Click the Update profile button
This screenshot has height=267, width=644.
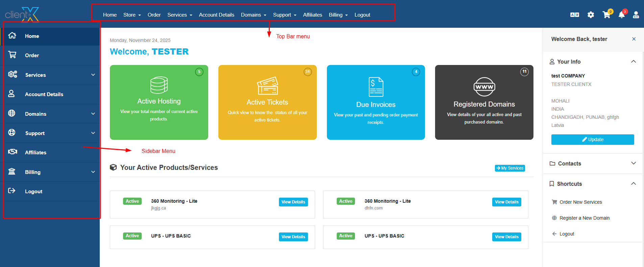point(592,139)
